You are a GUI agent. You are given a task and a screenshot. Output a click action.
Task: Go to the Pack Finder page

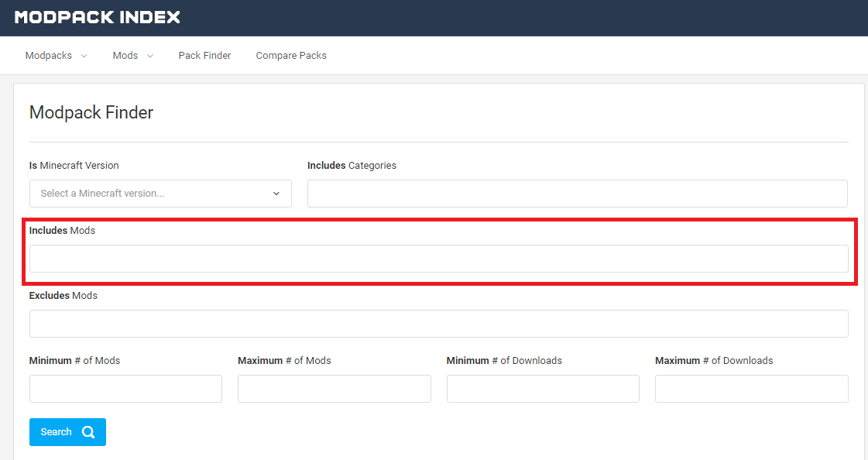click(204, 56)
